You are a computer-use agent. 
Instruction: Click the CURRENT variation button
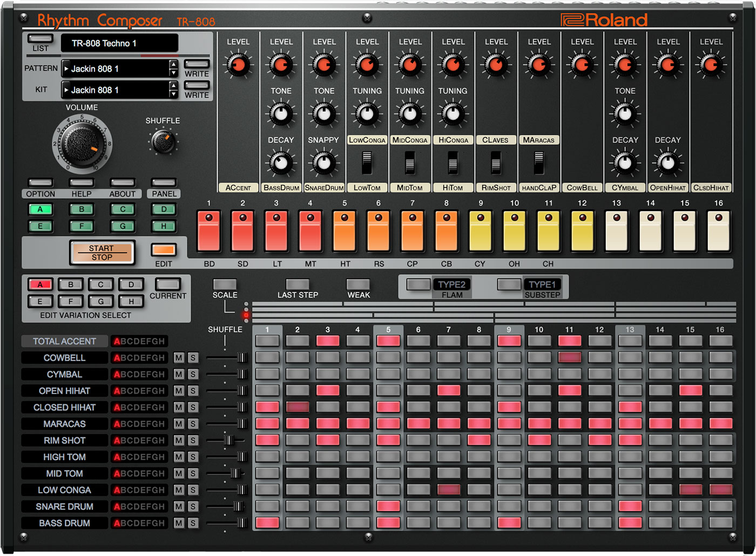(x=167, y=284)
